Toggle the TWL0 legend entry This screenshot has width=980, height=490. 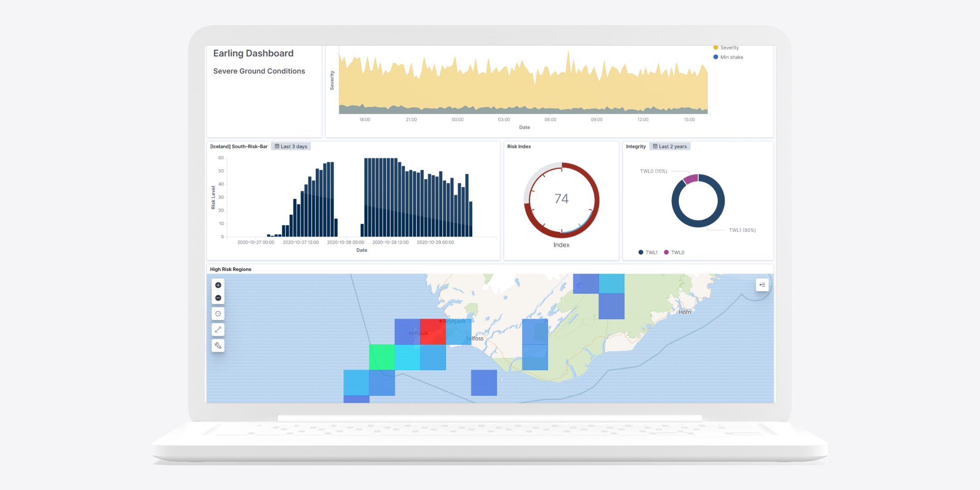click(x=674, y=252)
